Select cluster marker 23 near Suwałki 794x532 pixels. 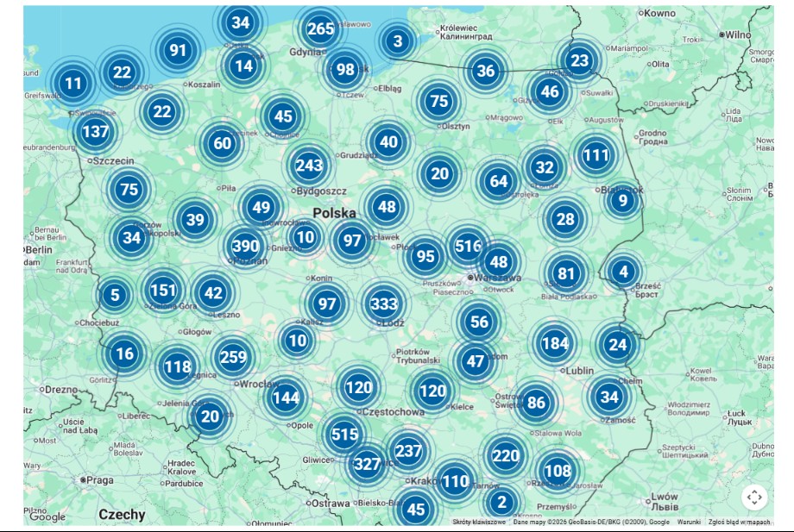click(x=579, y=60)
